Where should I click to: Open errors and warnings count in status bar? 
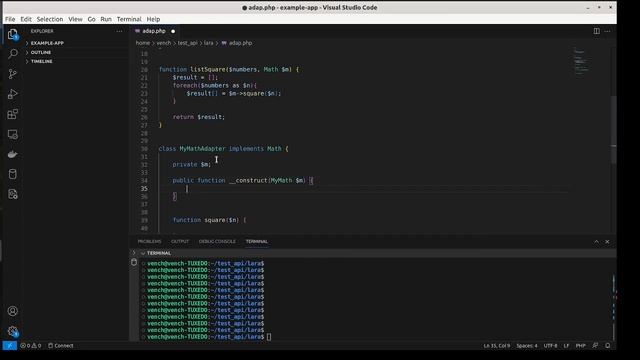(x=31, y=346)
